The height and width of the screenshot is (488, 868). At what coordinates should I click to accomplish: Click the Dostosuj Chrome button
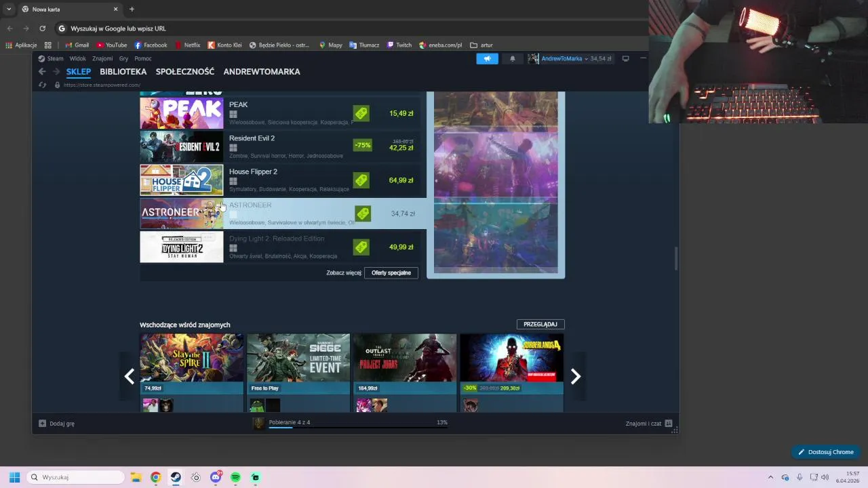click(x=826, y=452)
